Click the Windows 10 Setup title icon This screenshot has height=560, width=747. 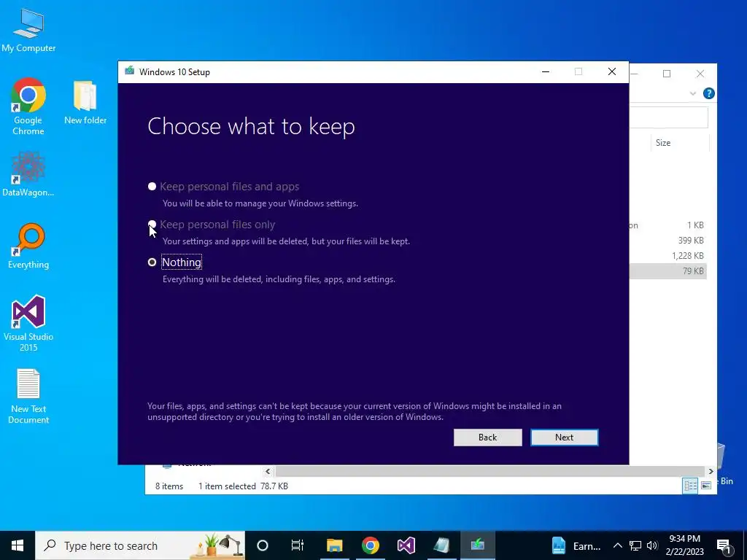pyautogui.click(x=129, y=71)
